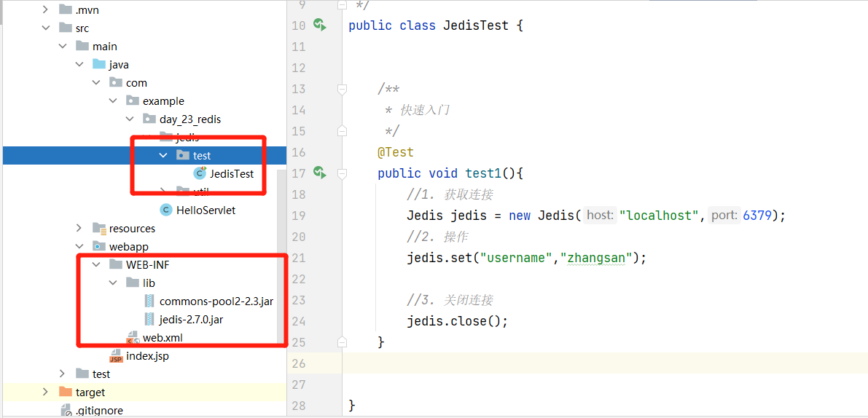868x418 pixels.
Task: Click the webapp folder icon
Action: point(99,246)
